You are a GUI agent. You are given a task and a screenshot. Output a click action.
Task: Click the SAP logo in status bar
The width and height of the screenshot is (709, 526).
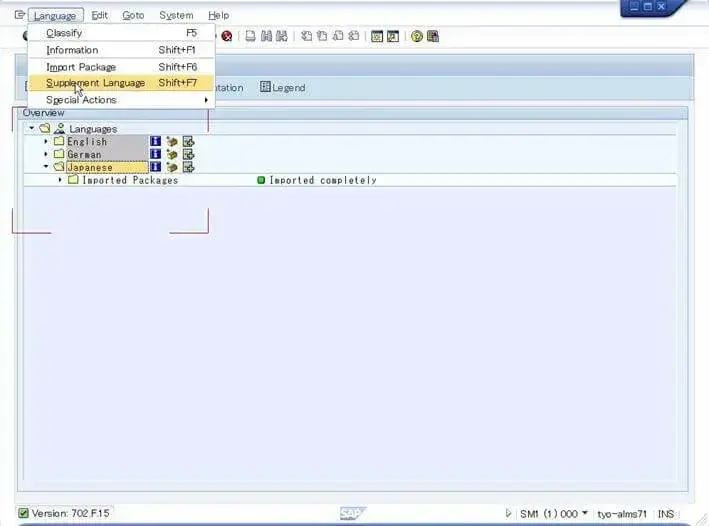click(x=353, y=513)
